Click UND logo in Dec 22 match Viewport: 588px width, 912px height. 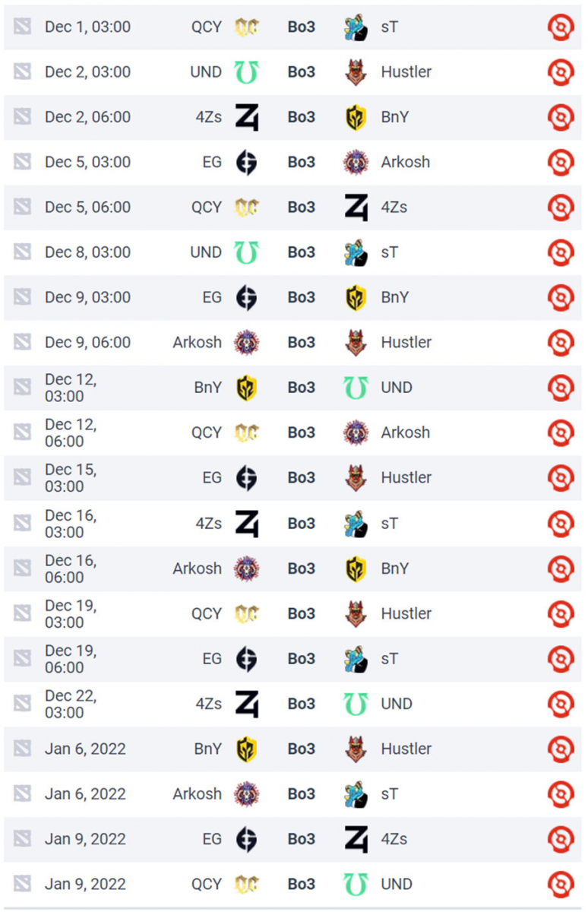coord(356,704)
